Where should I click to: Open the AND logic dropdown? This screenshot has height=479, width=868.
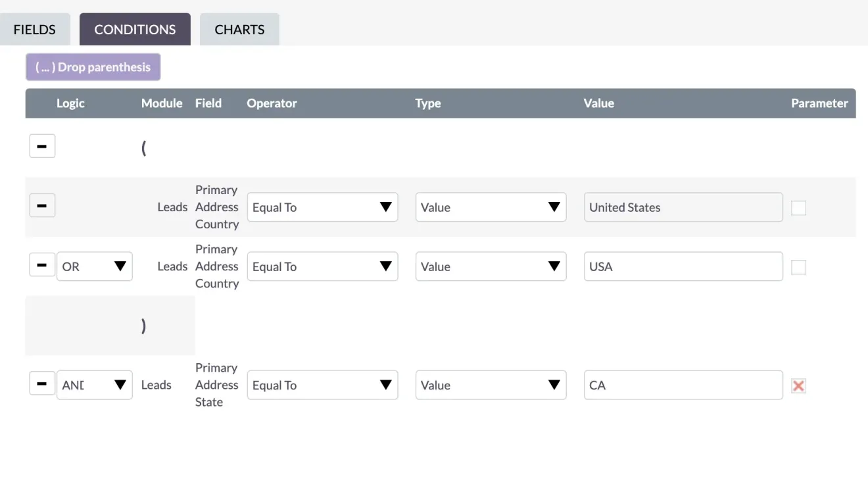tap(94, 383)
